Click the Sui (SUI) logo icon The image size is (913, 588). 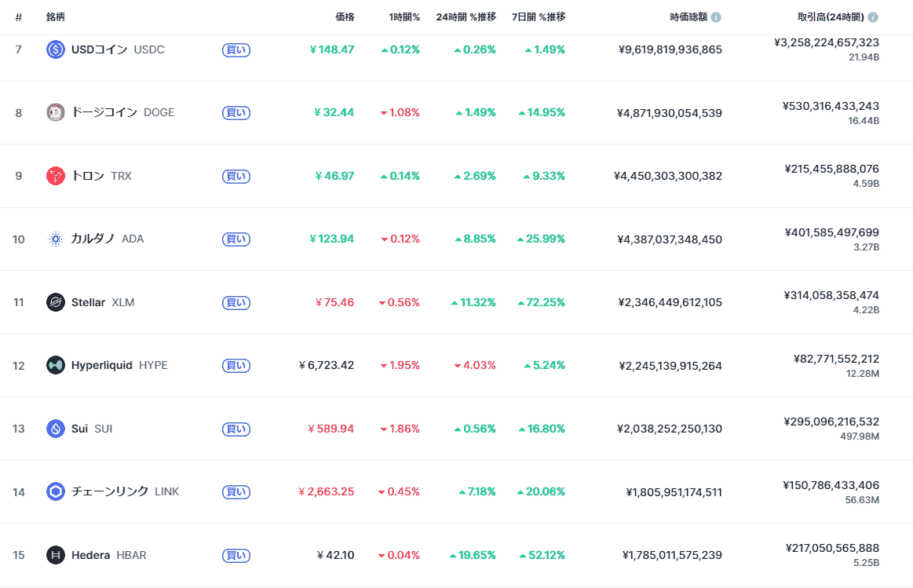(x=55, y=429)
